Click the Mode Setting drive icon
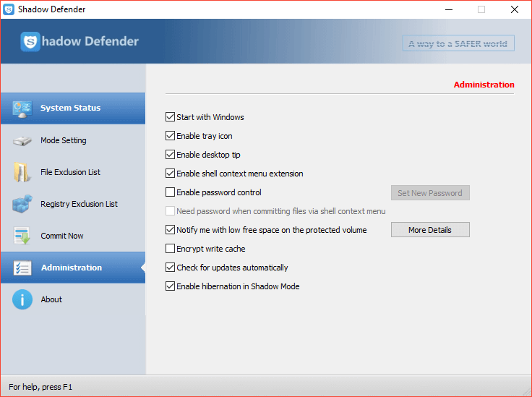532x397 pixels. 22,141
